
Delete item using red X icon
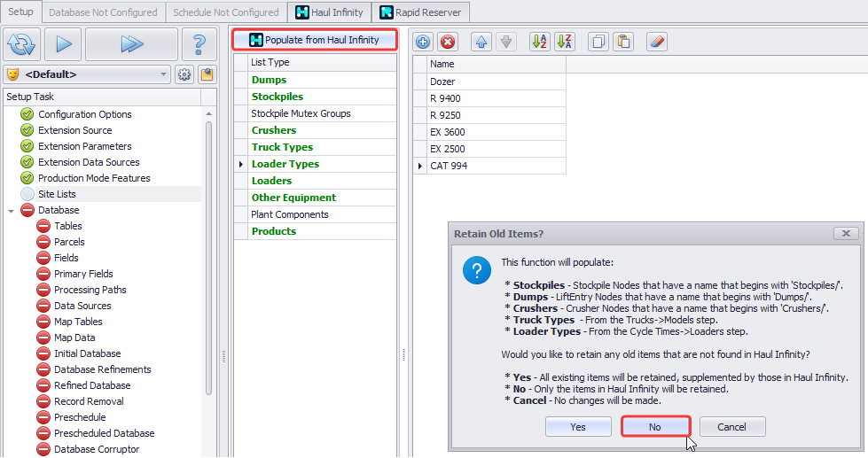448,42
